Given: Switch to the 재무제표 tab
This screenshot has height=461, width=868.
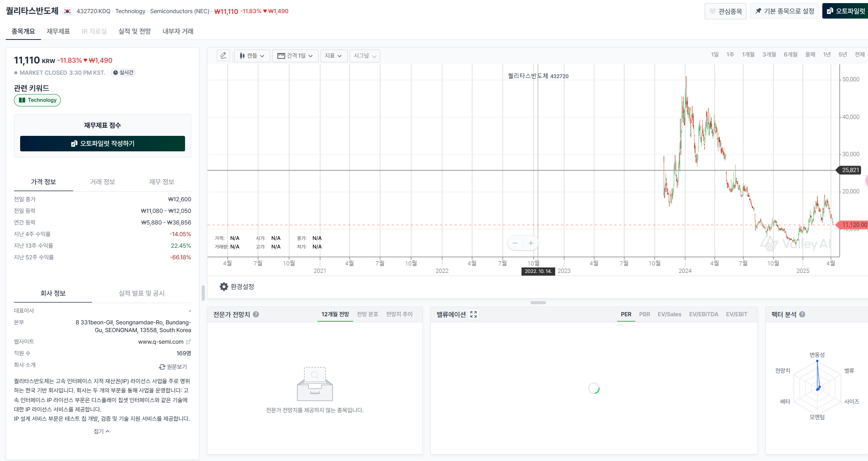Looking at the screenshot, I should 58,31.
